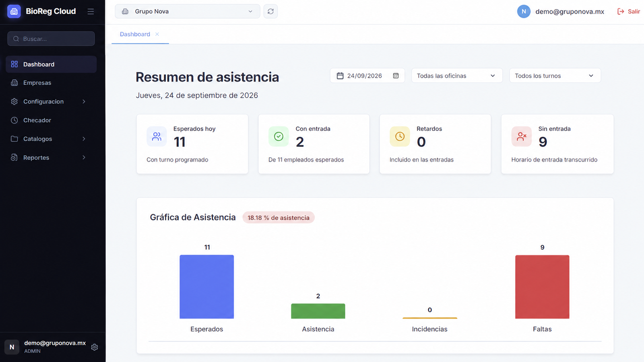
Task: Click the Esperados hoy people icon
Action: (x=157, y=136)
